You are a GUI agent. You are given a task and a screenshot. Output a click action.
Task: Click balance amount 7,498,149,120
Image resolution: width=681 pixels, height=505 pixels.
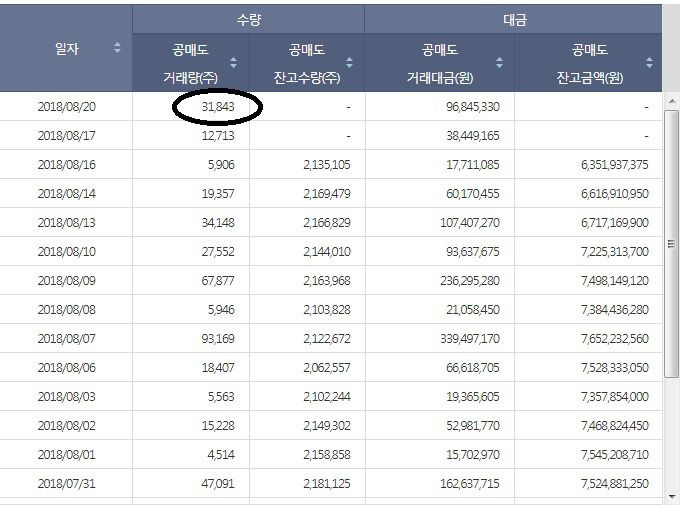[x=615, y=281]
